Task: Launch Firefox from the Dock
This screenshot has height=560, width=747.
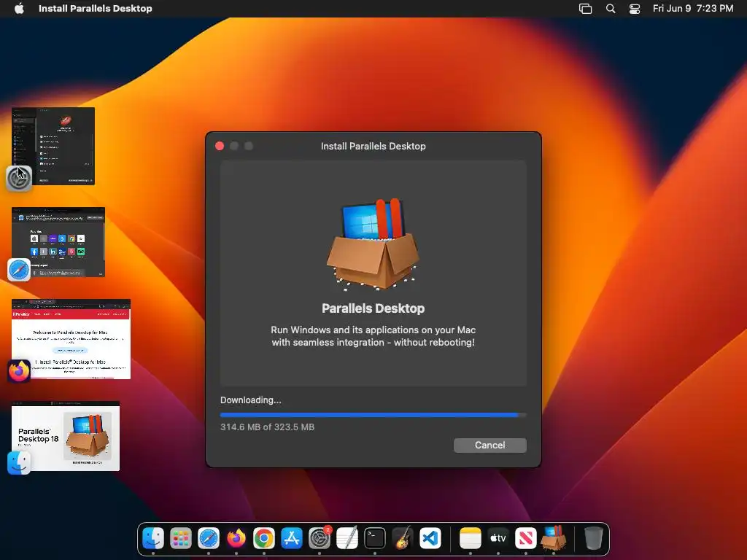Action: tap(236, 539)
